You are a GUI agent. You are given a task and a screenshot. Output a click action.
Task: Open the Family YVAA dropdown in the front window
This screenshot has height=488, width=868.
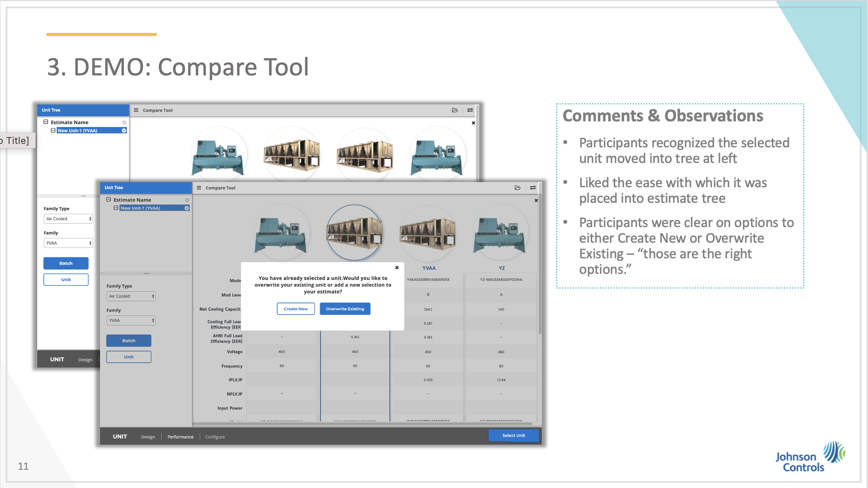[131, 320]
